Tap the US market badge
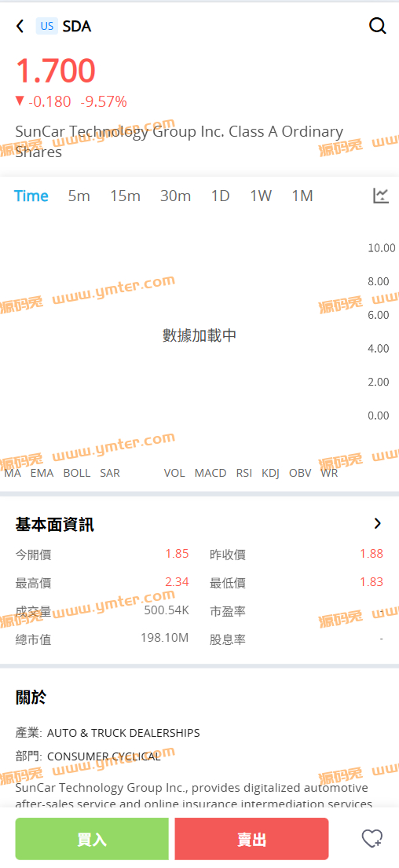The width and height of the screenshot is (399, 868). point(47,26)
